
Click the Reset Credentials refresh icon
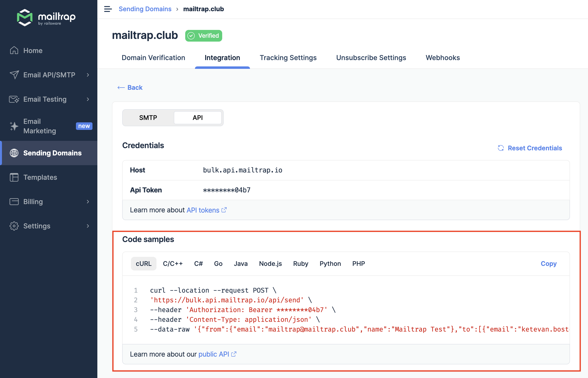tap(501, 148)
